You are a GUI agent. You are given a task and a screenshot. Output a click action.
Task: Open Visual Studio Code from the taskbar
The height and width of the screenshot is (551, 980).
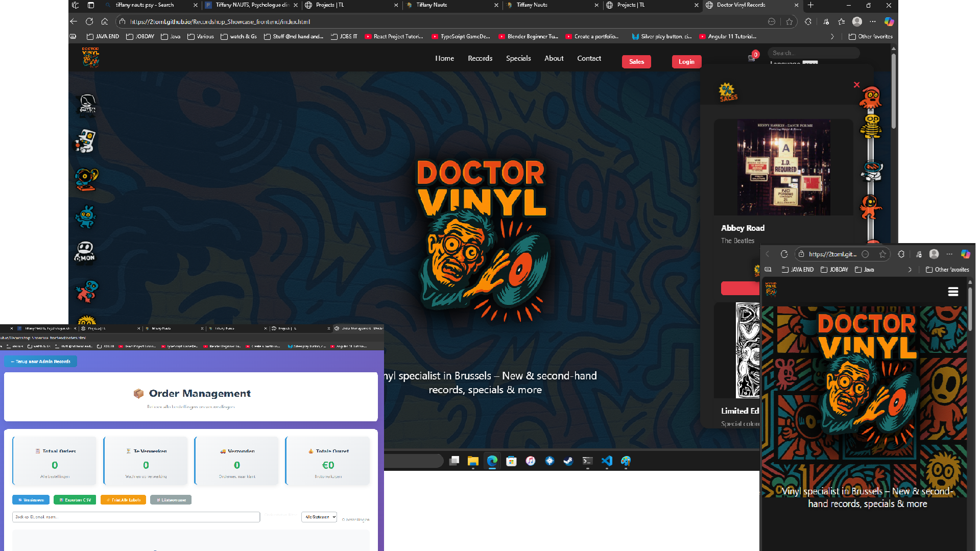click(x=607, y=461)
